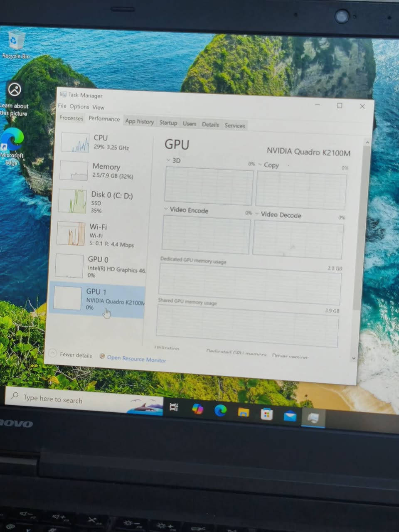Maximize the Task Manager window

coord(340,106)
